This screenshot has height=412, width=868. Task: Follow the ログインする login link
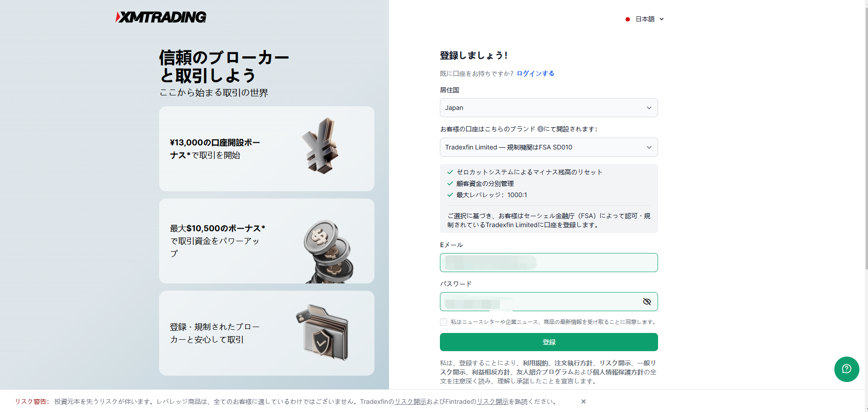coord(535,74)
